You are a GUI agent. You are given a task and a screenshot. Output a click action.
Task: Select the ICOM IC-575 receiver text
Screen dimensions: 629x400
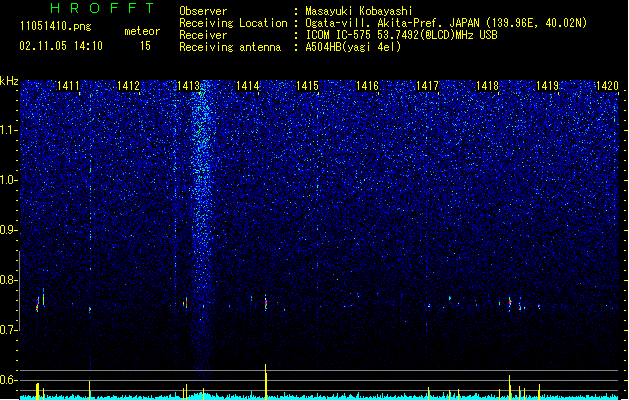pos(401,35)
